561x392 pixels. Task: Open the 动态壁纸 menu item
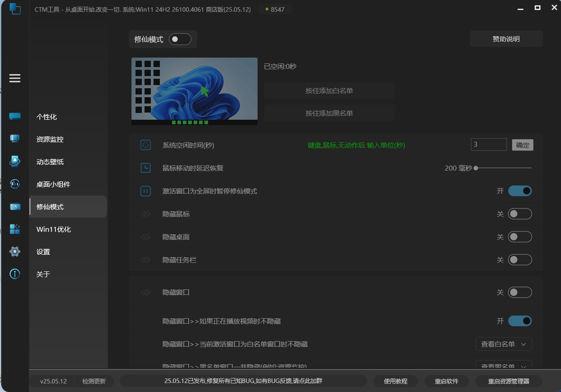(68, 162)
